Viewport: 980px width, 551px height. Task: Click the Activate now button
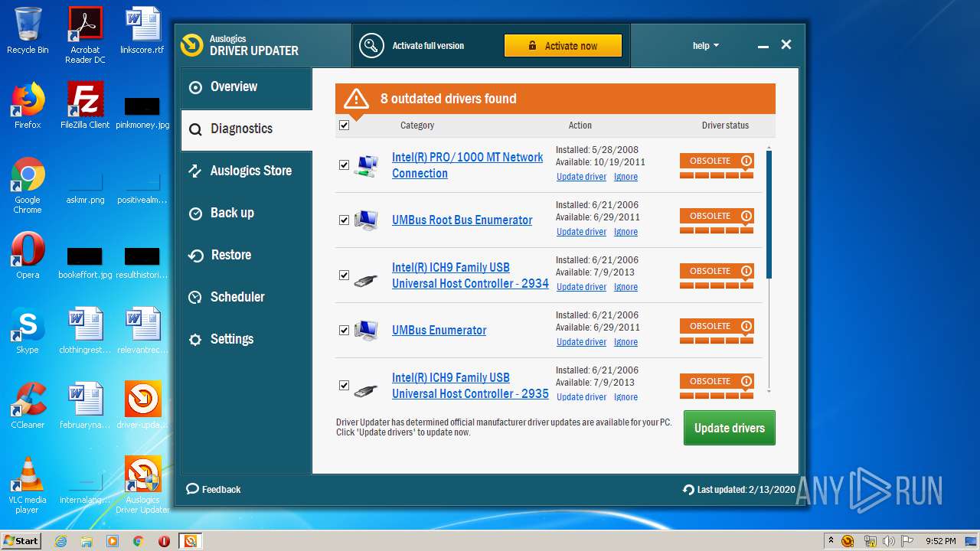(x=563, y=46)
